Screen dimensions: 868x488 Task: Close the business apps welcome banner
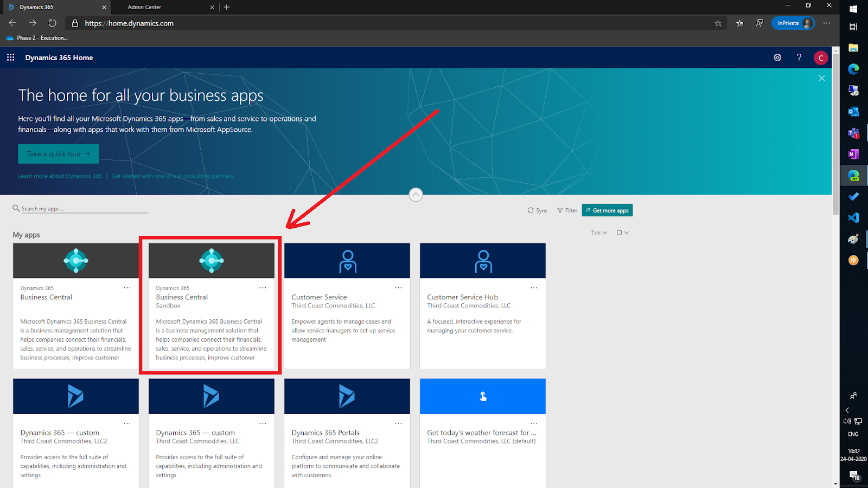point(822,79)
